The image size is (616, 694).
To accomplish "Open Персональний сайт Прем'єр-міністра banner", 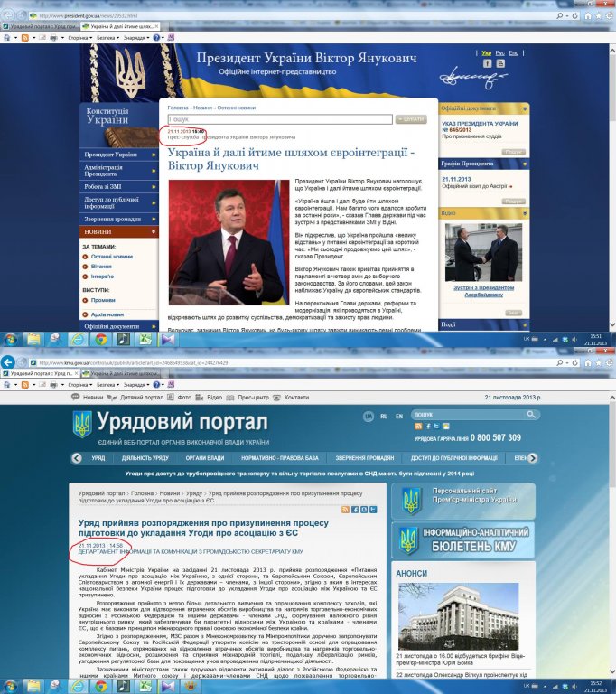I will coord(463,502).
